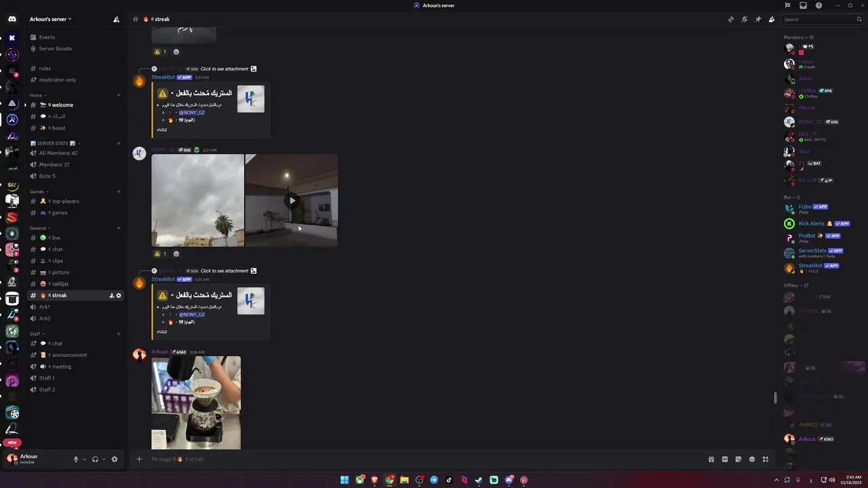Open the Threads icon in channel header
The width and height of the screenshot is (868, 488).
click(730, 19)
